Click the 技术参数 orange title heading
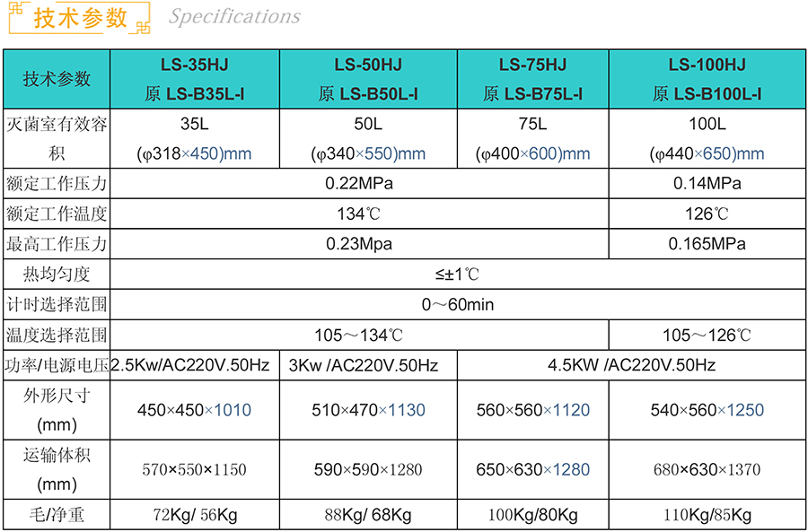The image size is (808, 532). click(x=81, y=18)
